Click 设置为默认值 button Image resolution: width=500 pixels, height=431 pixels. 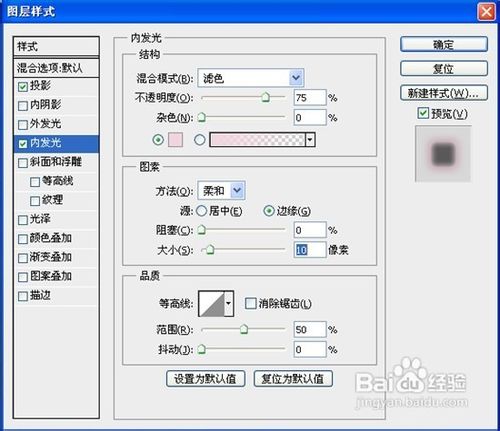[205, 379]
